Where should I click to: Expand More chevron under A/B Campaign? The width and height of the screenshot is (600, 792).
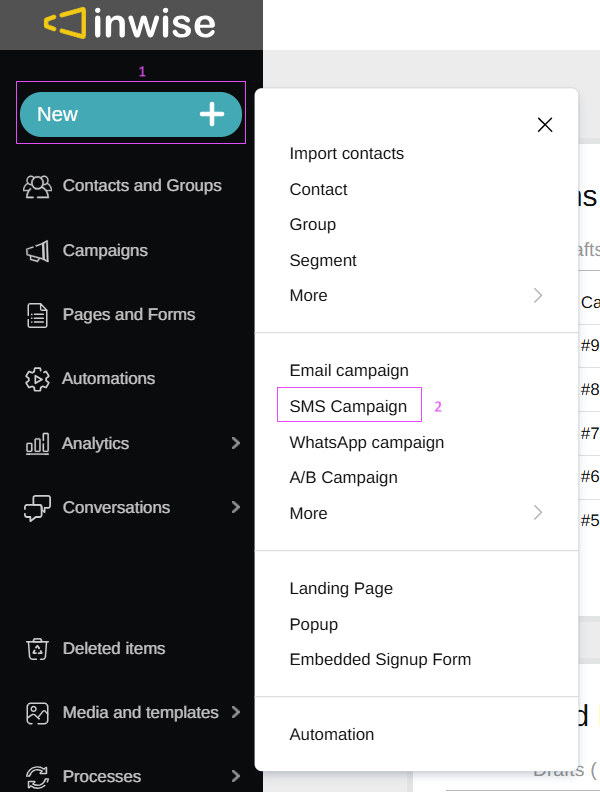click(538, 513)
